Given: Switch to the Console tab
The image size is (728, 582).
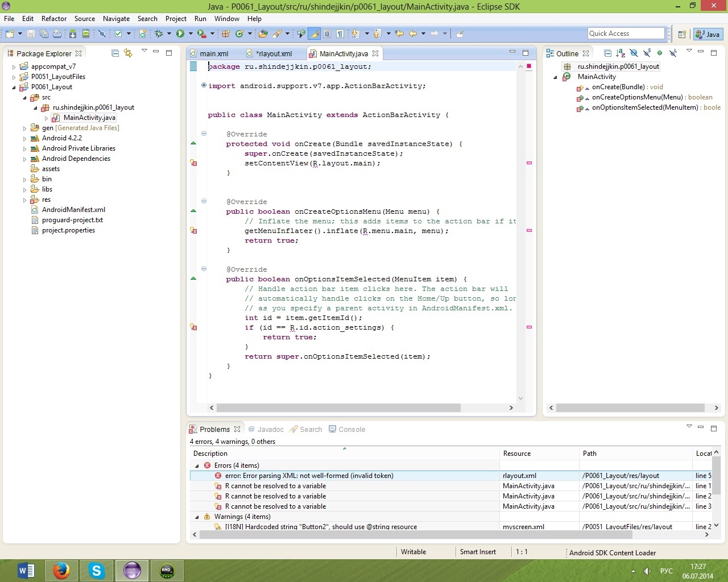Looking at the screenshot, I should pos(347,429).
